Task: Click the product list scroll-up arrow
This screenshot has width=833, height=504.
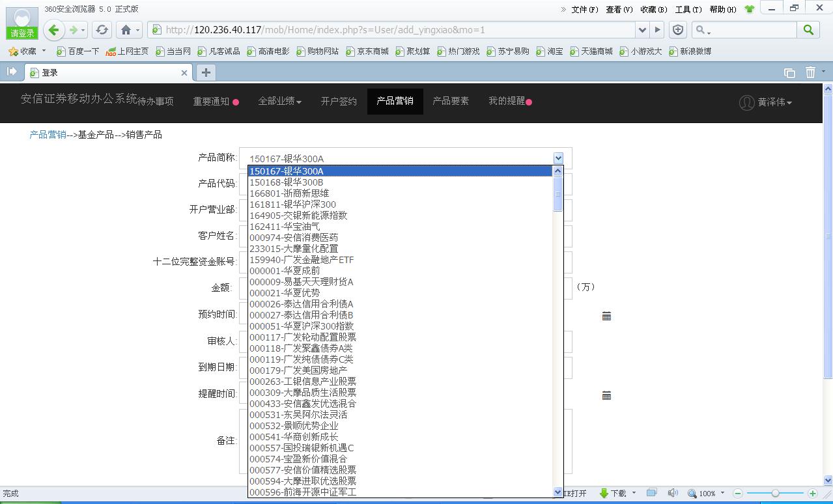Action: [x=558, y=171]
